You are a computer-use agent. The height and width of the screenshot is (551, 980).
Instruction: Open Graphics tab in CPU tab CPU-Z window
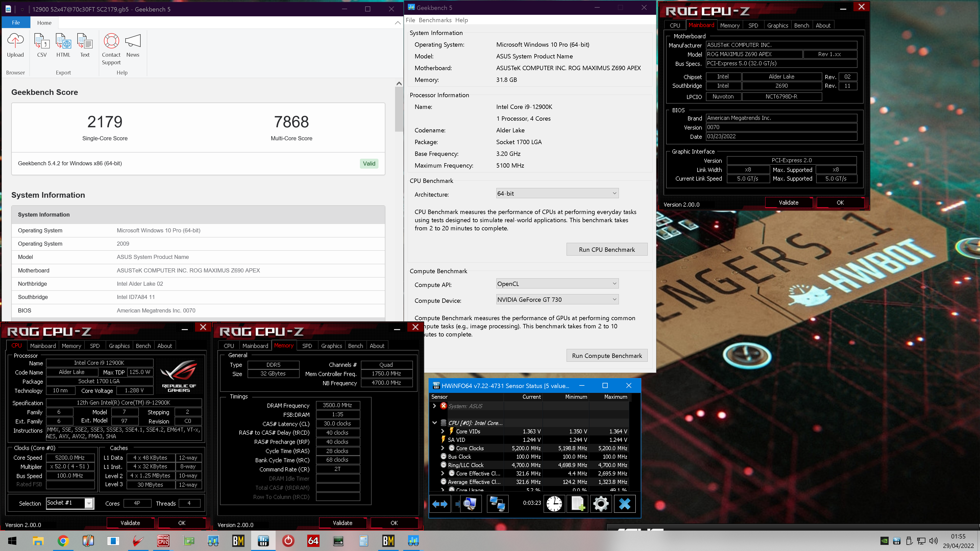click(119, 346)
